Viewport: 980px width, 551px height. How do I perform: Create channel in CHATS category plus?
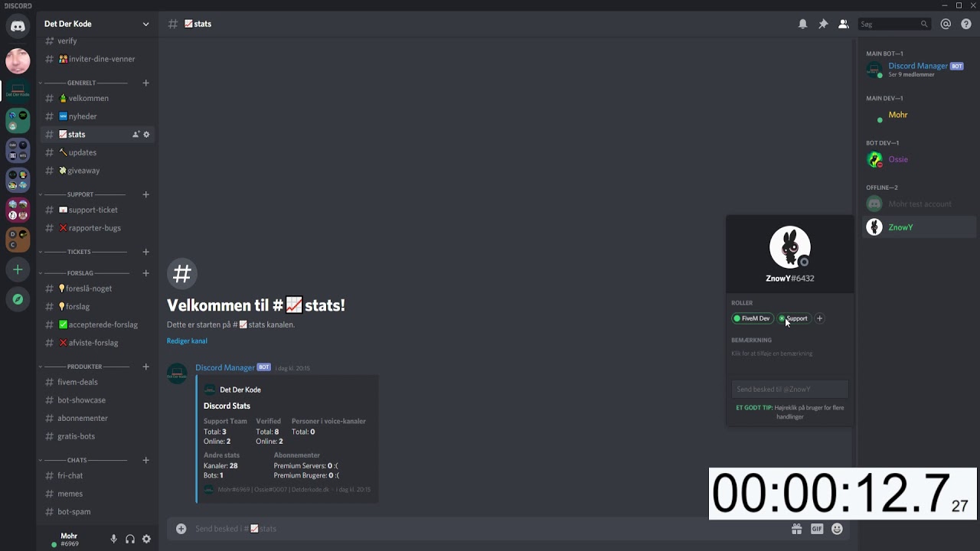tap(145, 460)
